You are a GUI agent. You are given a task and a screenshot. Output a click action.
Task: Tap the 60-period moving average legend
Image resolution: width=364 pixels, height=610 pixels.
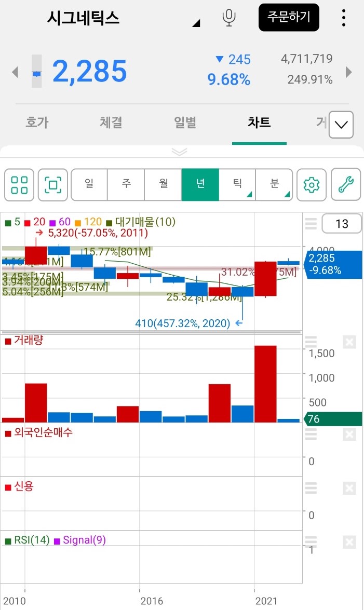tap(60, 222)
